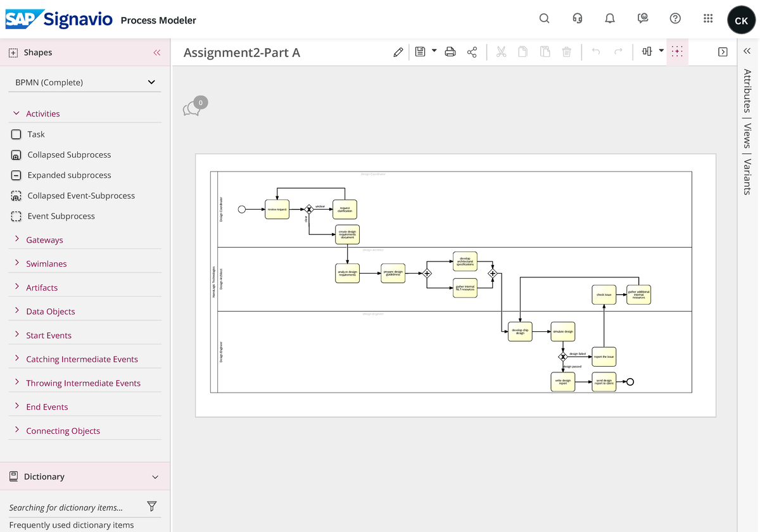Screen dimensions: 760x532
Task: Open the CK user profile avatar
Action: point(741,20)
